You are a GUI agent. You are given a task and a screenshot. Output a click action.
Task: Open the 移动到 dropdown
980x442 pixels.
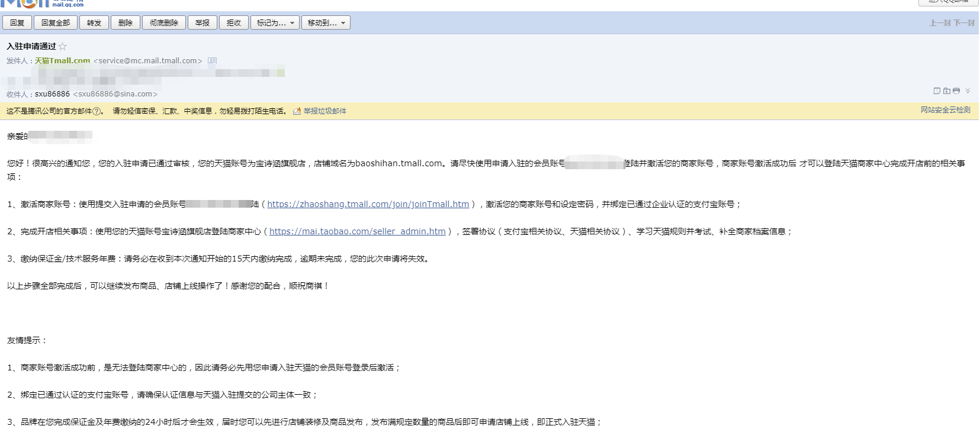326,23
